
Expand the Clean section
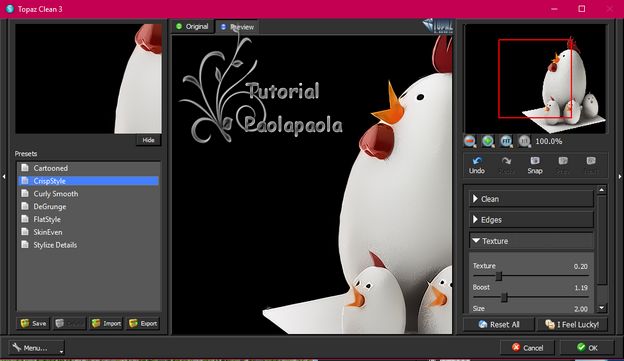point(531,199)
